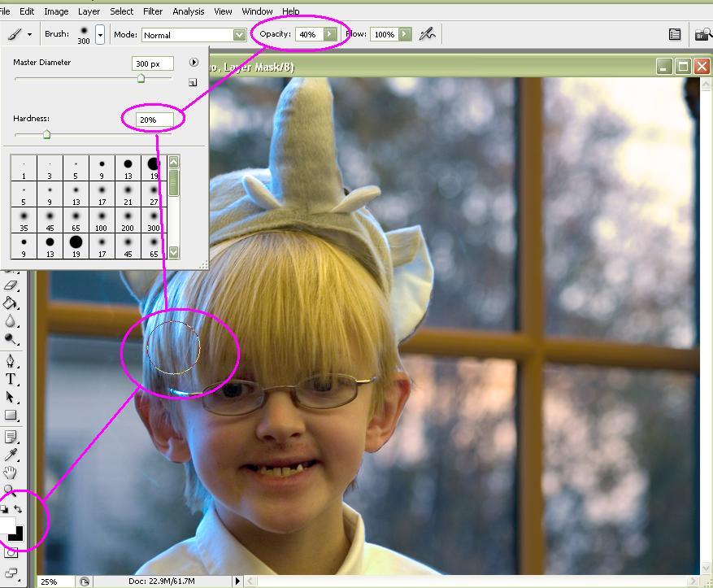Open the Layer menu
Screen dimensions: 713x588
[89, 11]
